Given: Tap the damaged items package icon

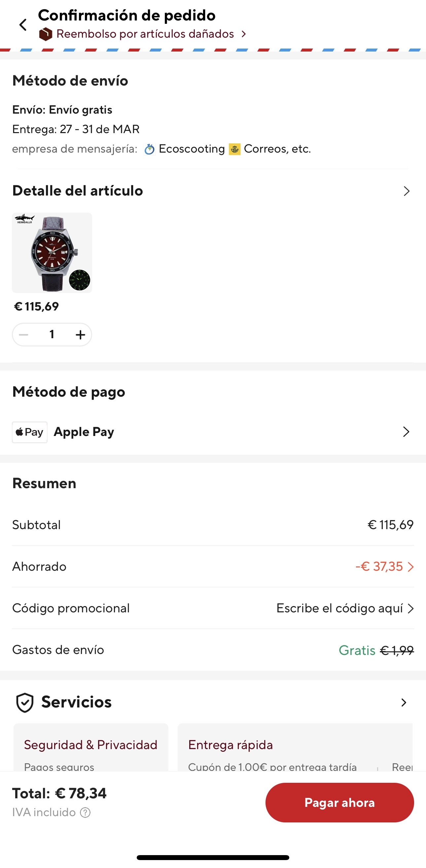Looking at the screenshot, I should pyautogui.click(x=46, y=34).
